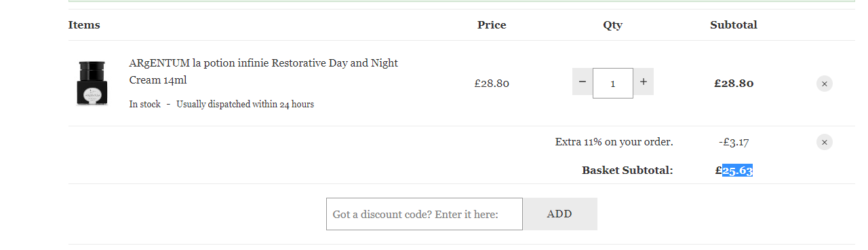This screenshot has height=250, width=868.
Task: Select the -£3.17 discount amount
Action: click(734, 142)
